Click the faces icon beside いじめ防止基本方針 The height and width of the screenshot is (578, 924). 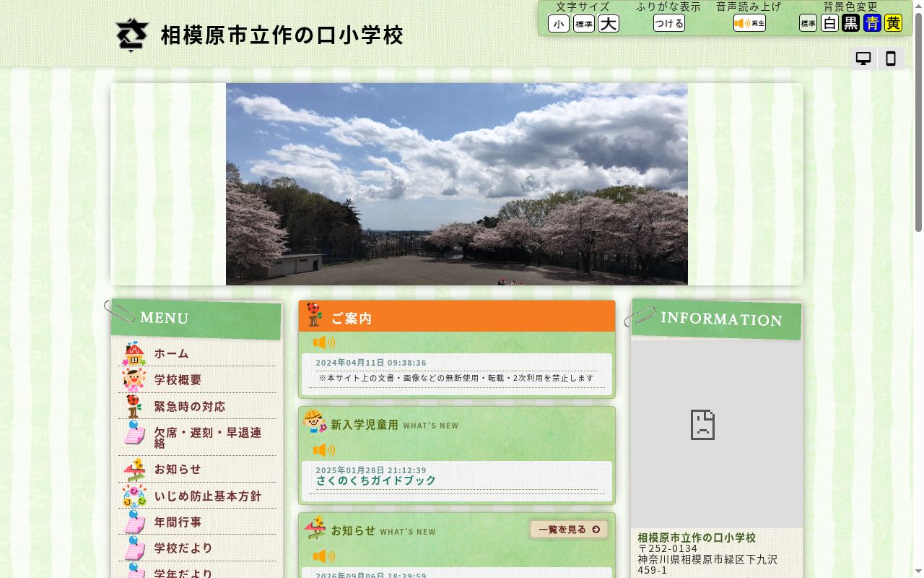134,496
